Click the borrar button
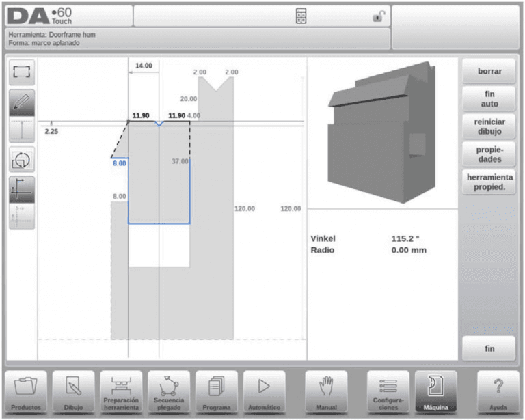Screen dimensions: 525x420 point(489,71)
